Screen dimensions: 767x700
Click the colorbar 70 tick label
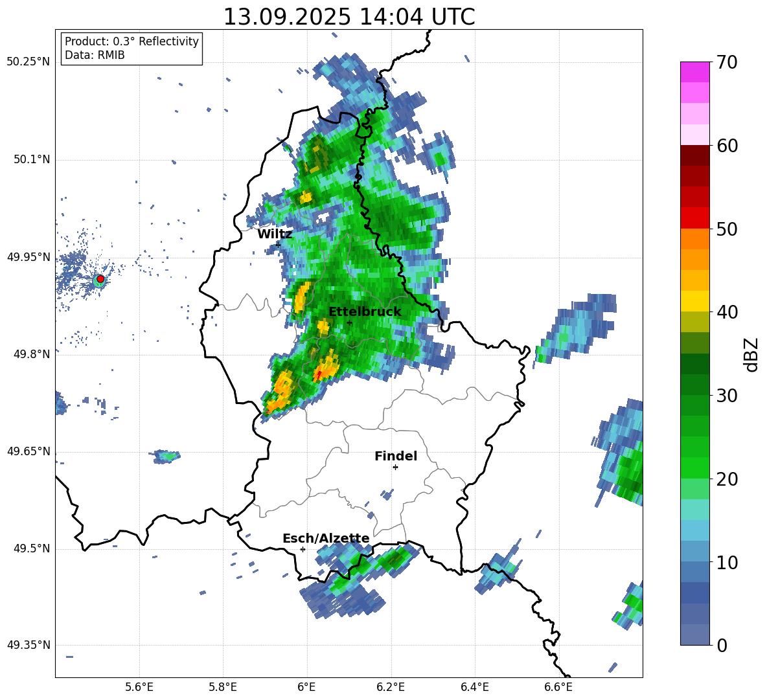pos(727,62)
